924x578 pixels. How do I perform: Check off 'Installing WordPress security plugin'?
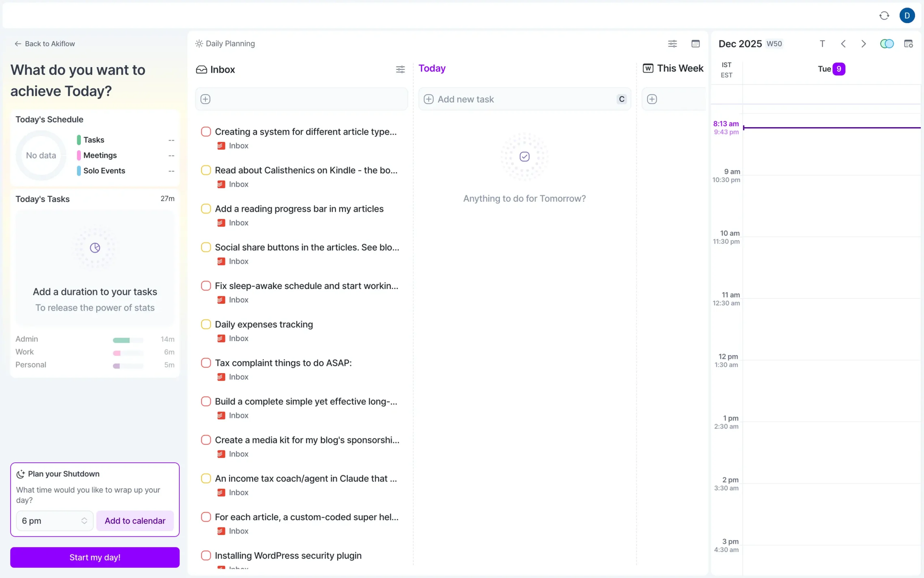[x=206, y=555]
